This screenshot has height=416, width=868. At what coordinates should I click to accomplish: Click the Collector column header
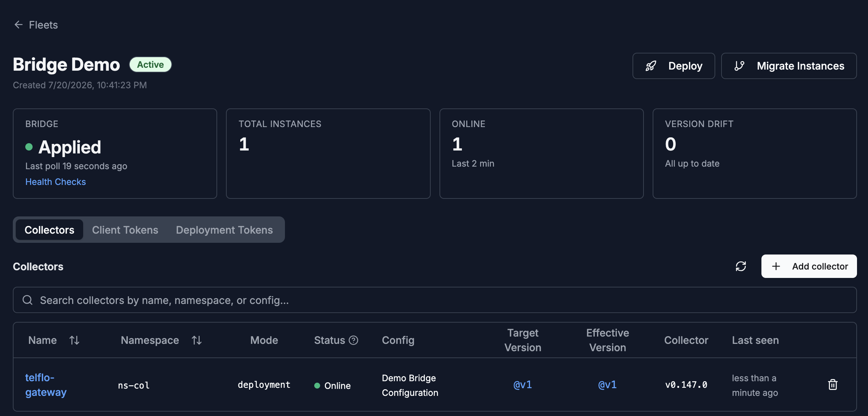point(686,340)
